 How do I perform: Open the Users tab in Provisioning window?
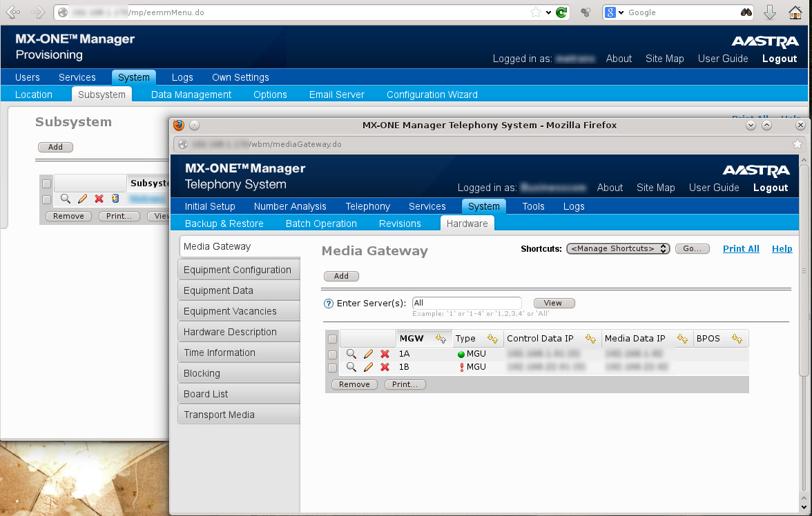coord(28,78)
